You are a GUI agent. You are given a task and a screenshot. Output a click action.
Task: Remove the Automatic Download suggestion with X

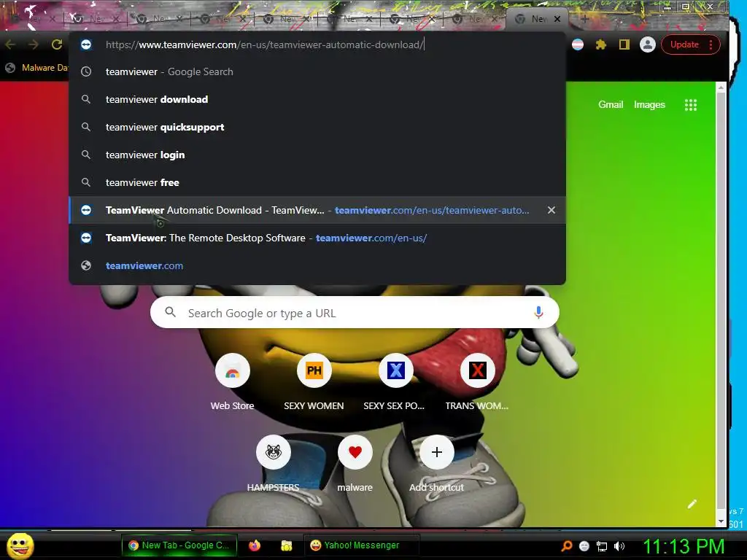coord(551,210)
